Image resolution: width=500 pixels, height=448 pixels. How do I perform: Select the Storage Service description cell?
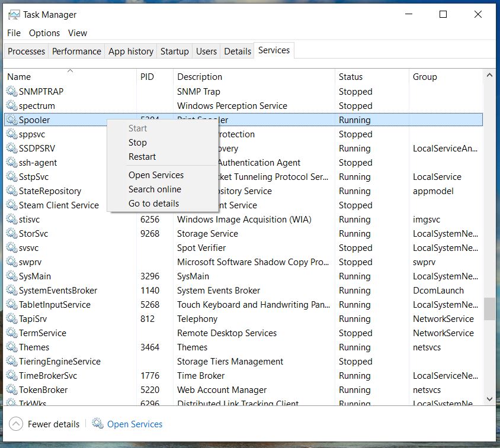[207, 234]
